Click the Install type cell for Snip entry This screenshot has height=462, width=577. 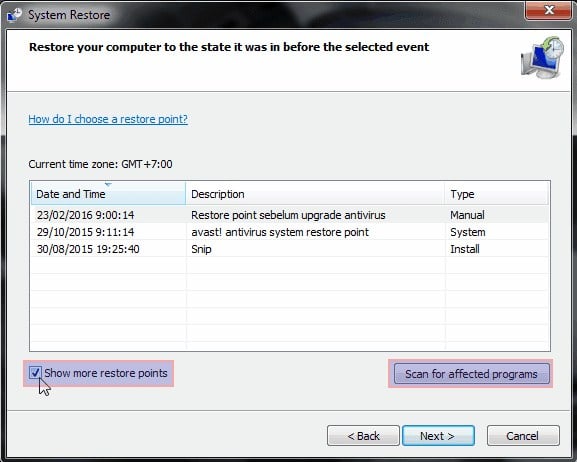click(x=465, y=249)
